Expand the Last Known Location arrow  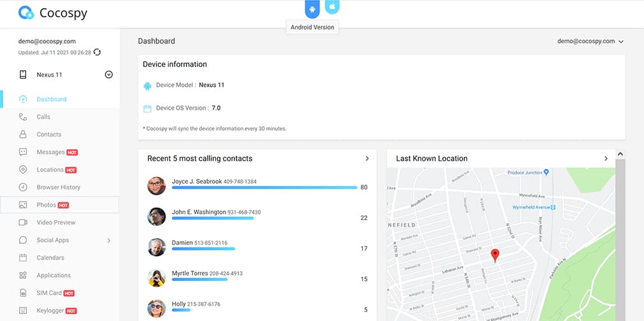tap(606, 158)
